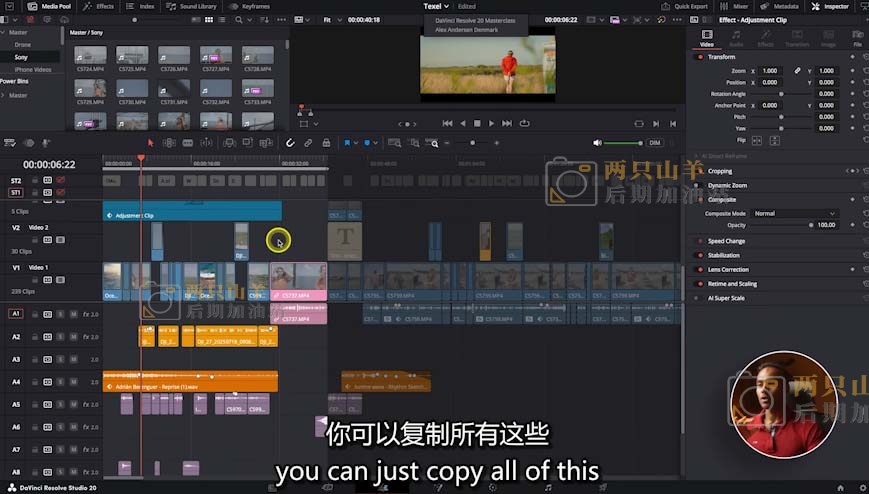The width and height of the screenshot is (869, 494).
Task: Click the Quick Export button
Action: click(688, 6)
